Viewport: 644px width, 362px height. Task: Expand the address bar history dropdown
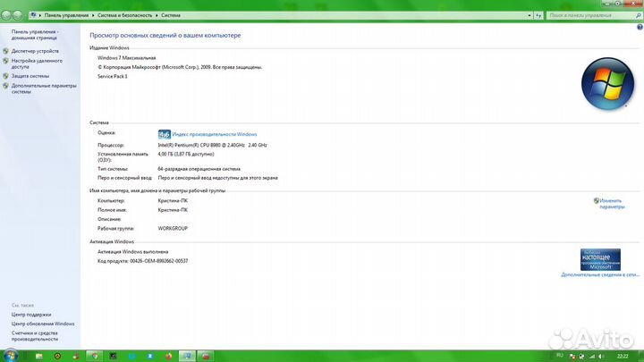[530, 15]
